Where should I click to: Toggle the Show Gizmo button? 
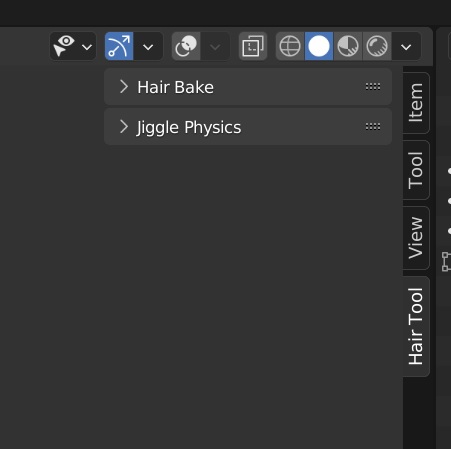click(x=119, y=46)
